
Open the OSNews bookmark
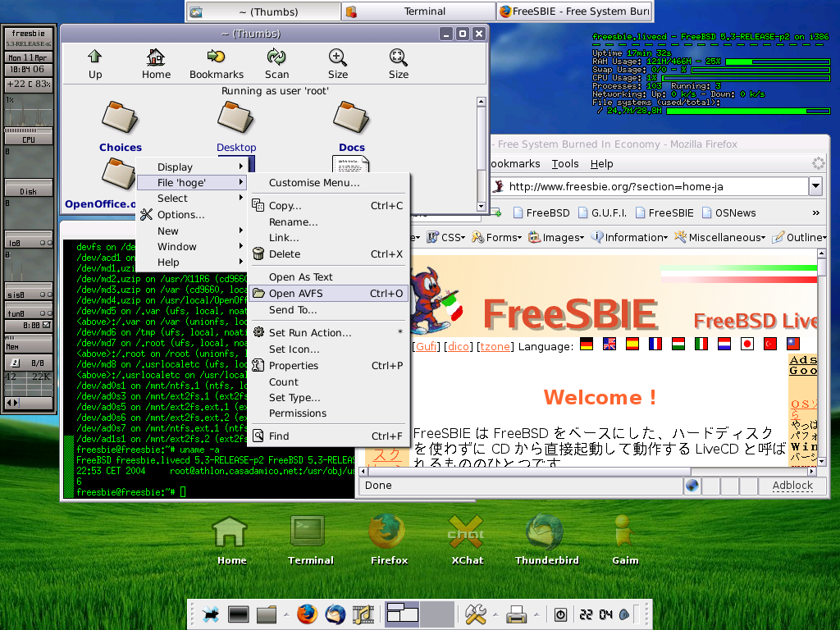728,212
